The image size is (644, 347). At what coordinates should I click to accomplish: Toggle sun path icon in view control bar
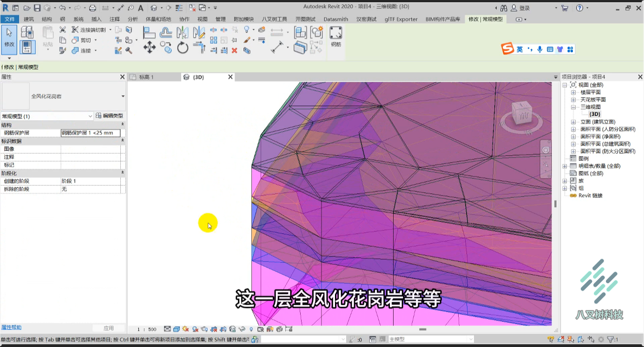(186, 329)
